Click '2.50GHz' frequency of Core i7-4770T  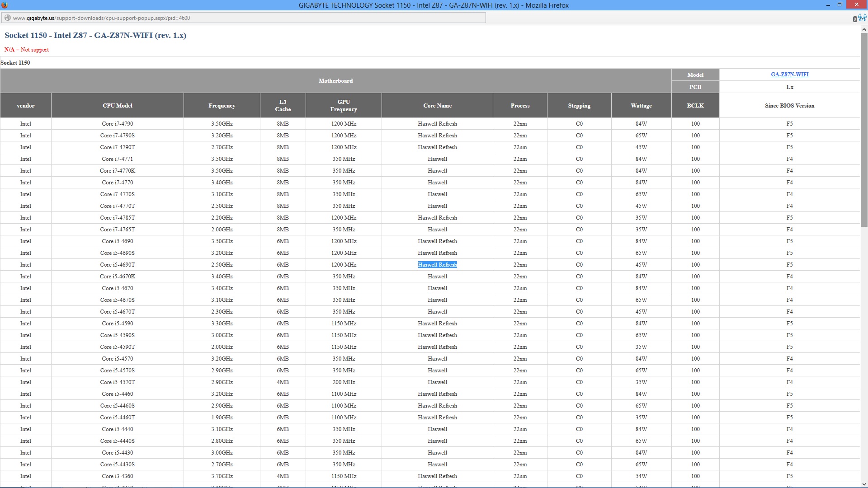tap(222, 206)
